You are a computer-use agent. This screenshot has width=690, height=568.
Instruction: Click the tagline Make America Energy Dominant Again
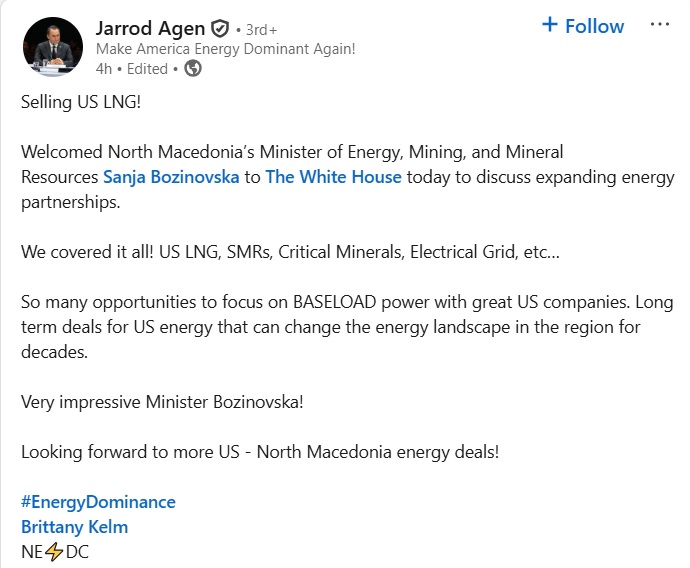pyautogui.click(x=225, y=48)
